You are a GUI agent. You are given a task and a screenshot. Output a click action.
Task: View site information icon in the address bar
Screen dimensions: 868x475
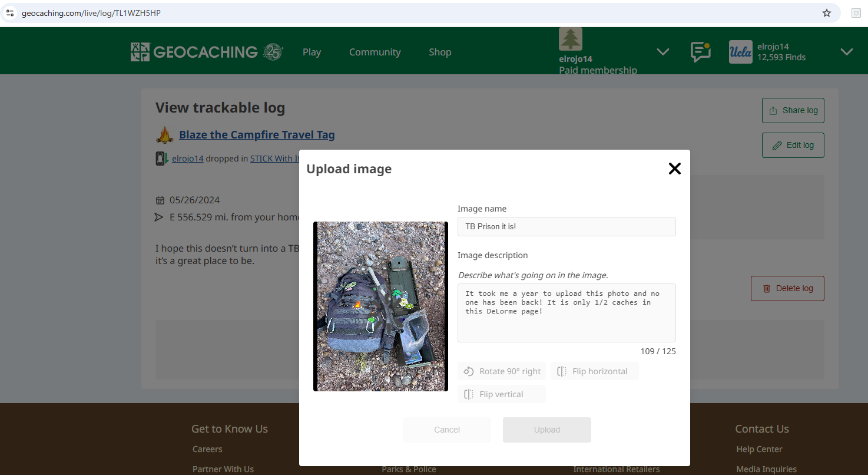tap(10, 13)
